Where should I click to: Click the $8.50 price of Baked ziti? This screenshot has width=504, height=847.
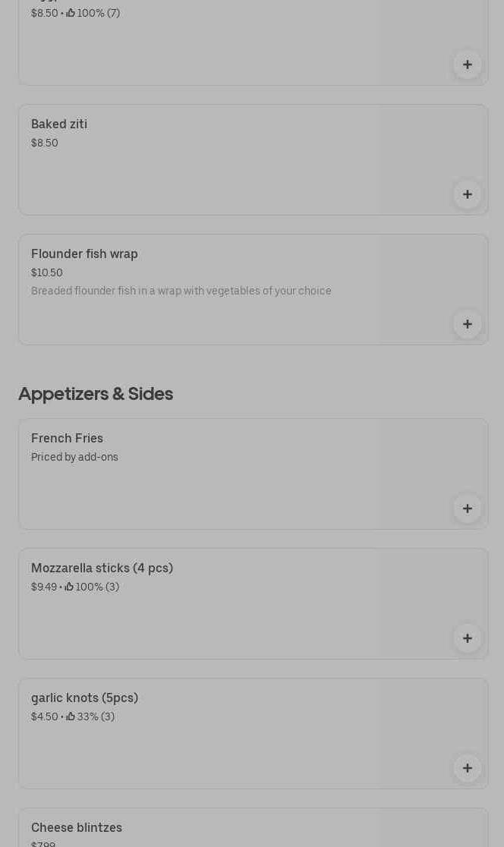(x=44, y=143)
